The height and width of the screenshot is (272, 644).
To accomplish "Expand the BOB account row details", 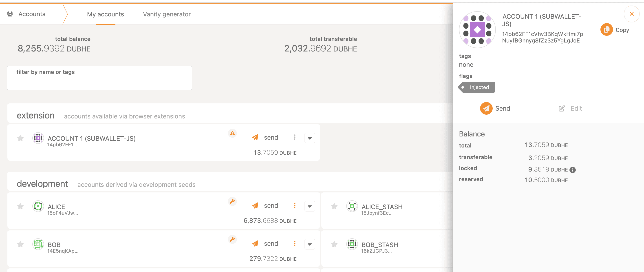I will pyautogui.click(x=309, y=245).
